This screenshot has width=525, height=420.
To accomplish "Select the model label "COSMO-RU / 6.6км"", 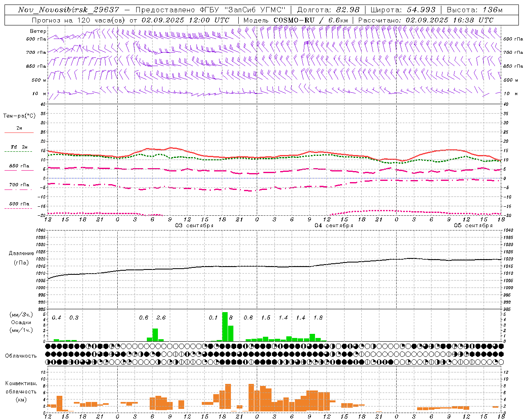I will (x=310, y=20).
